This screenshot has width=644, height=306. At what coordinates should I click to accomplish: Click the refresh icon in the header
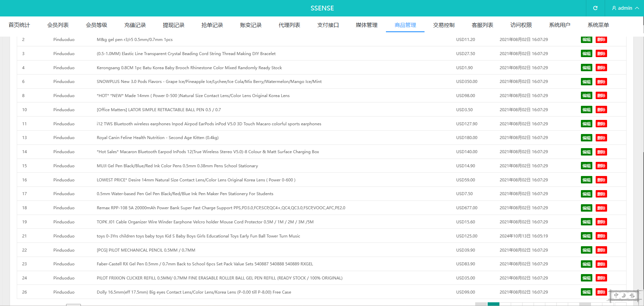point(595,8)
